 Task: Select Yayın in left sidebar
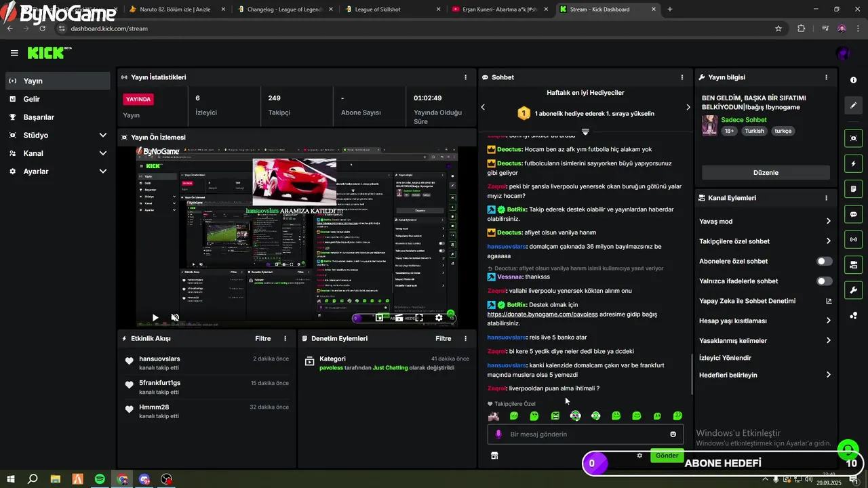[58, 81]
